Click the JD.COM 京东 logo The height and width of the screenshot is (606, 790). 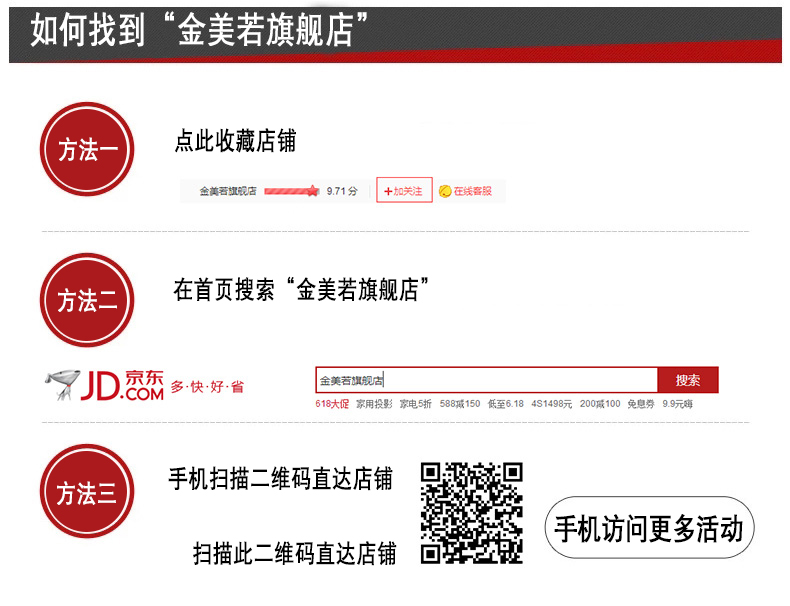(x=122, y=386)
